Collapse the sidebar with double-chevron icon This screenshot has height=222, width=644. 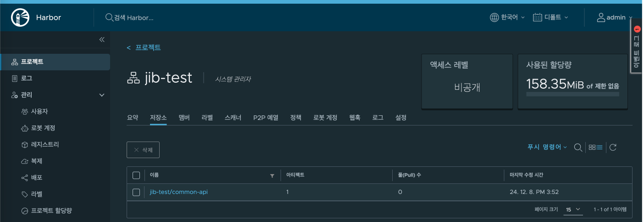[102, 40]
